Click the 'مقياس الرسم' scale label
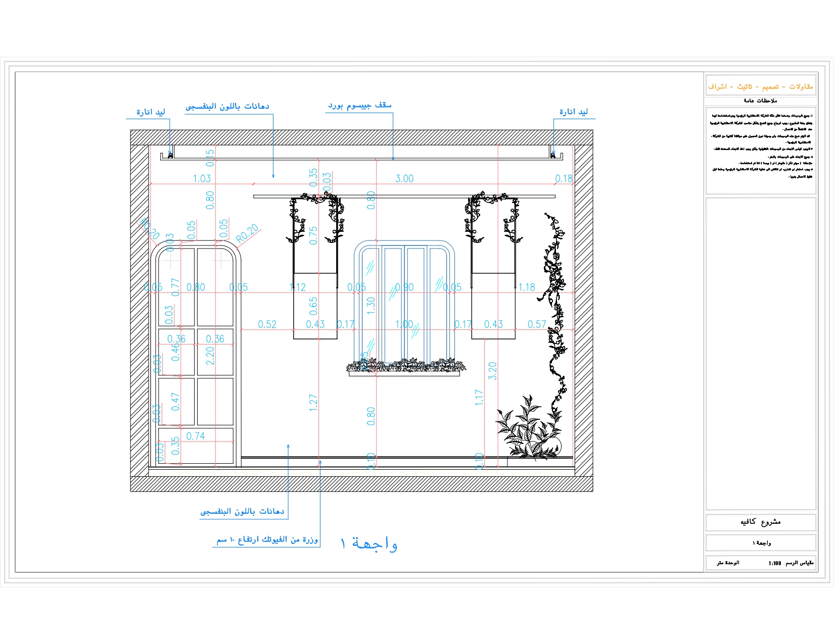 [x=800, y=563]
